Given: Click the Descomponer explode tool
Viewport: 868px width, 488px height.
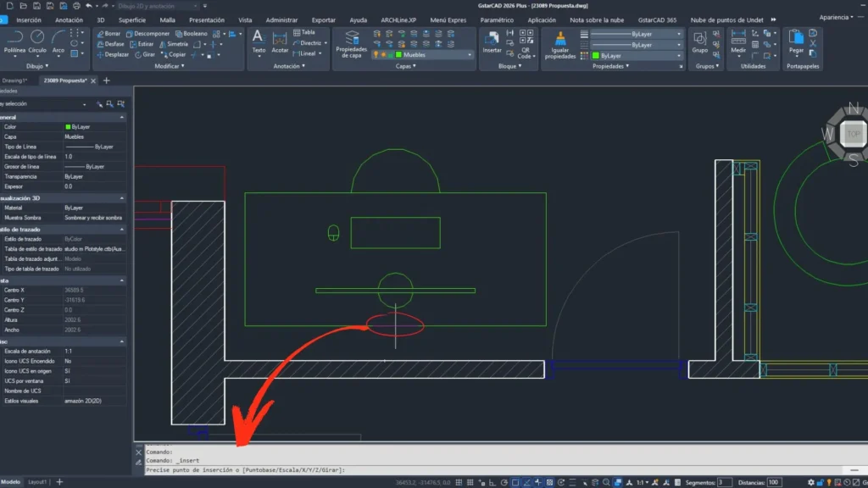Looking at the screenshot, I should pos(147,34).
